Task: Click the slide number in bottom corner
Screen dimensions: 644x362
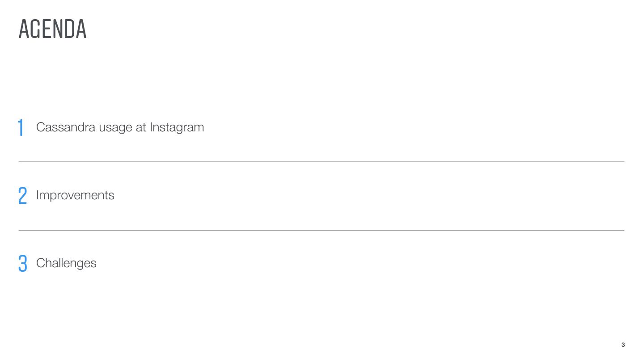Action: click(623, 345)
